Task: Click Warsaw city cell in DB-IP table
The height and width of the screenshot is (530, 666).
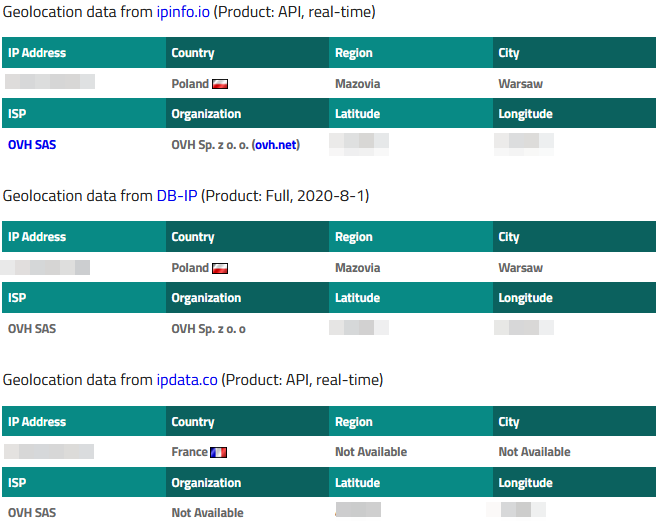Action: (520, 268)
